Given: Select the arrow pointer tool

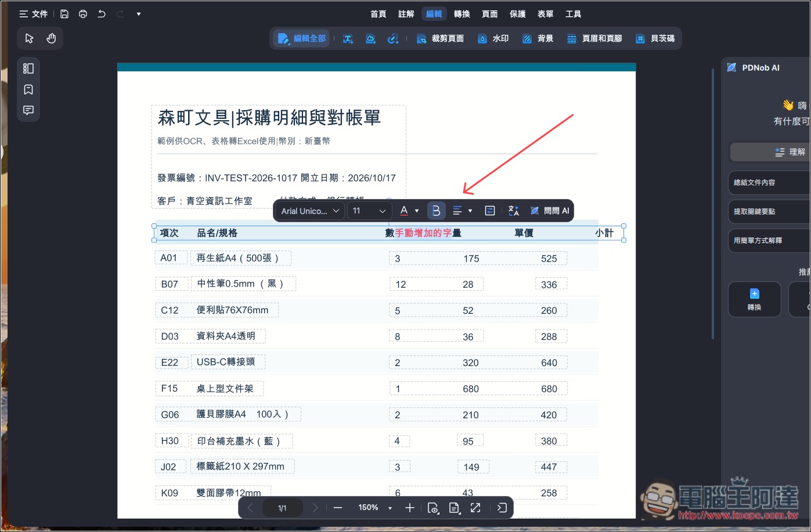Looking at the screenshot, I should pos(29,38).
